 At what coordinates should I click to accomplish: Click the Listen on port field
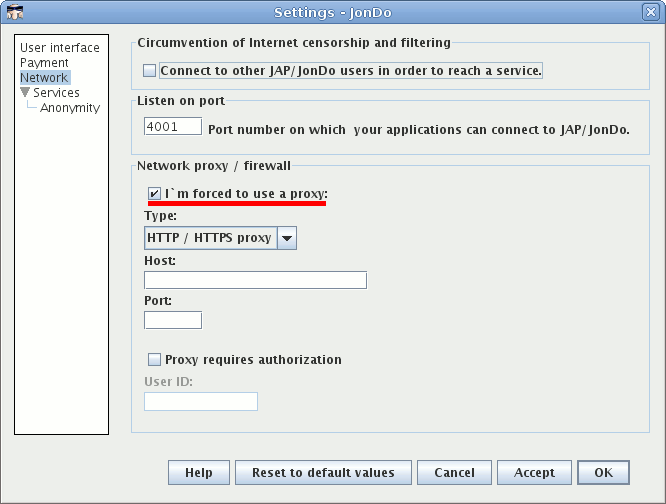coord(173,127)
